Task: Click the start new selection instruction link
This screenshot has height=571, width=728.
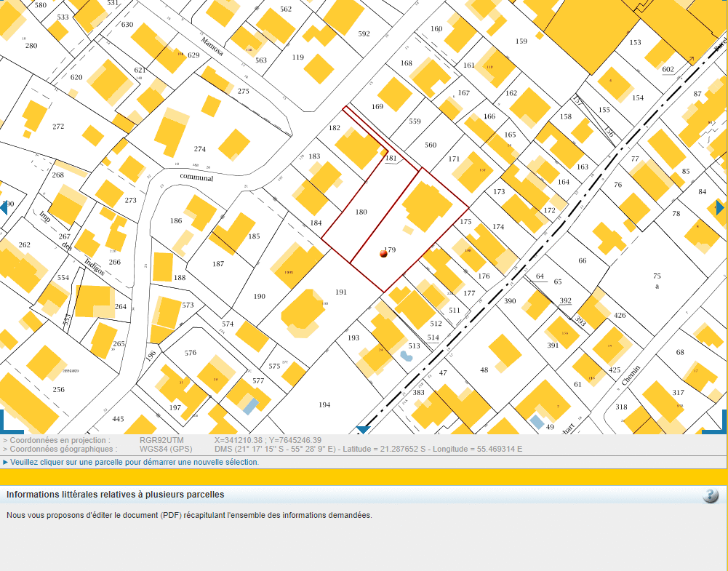Action: pyautogui.click(x=135, y=462)
